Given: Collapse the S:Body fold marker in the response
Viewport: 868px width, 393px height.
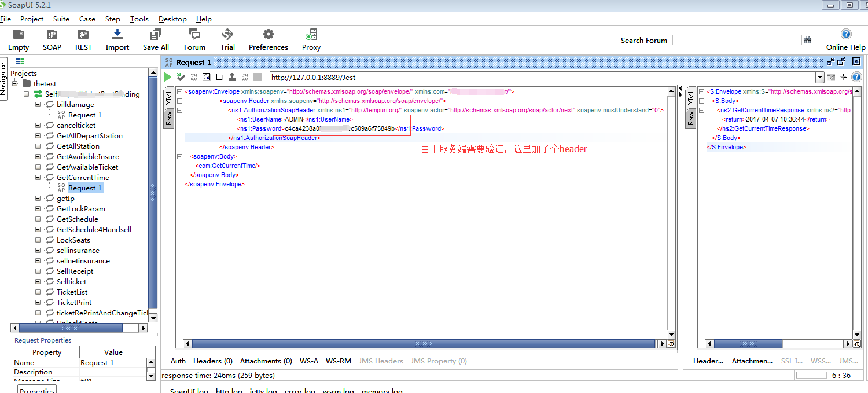Looking at the screenshot, I should [x=701, y=101].
